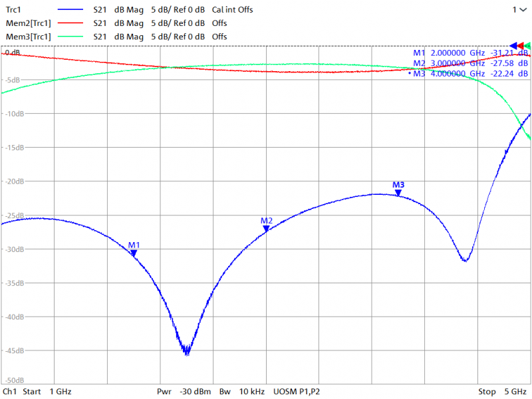532x399 pixels.
Task: Click the M1 marker triangle on the trace
Action: coord(134,253)
